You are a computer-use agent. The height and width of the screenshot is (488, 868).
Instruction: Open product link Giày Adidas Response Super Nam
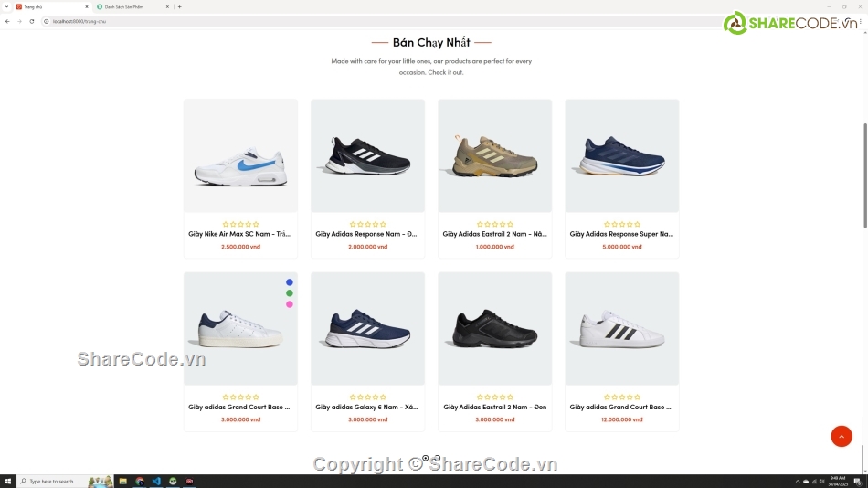point(621,234)
